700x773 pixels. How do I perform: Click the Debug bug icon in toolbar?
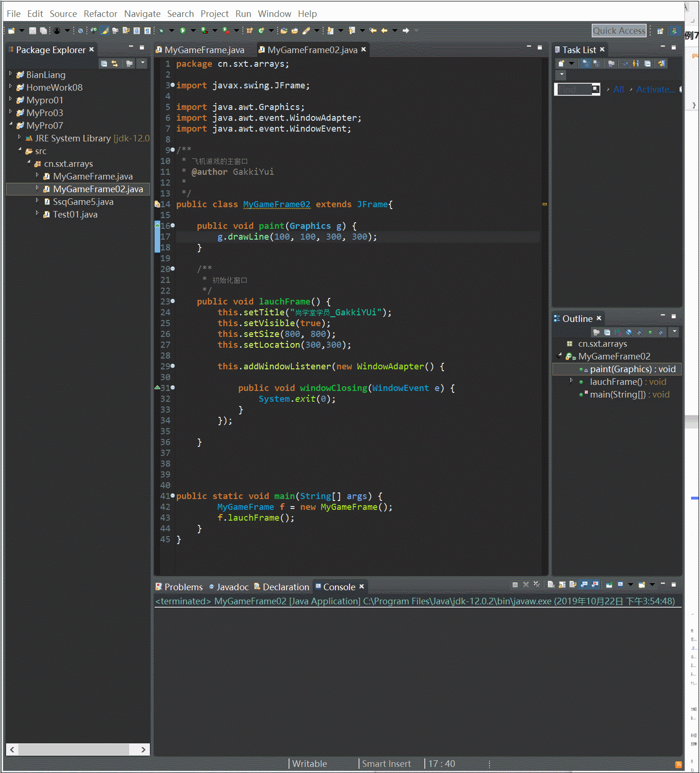point(161,31)
